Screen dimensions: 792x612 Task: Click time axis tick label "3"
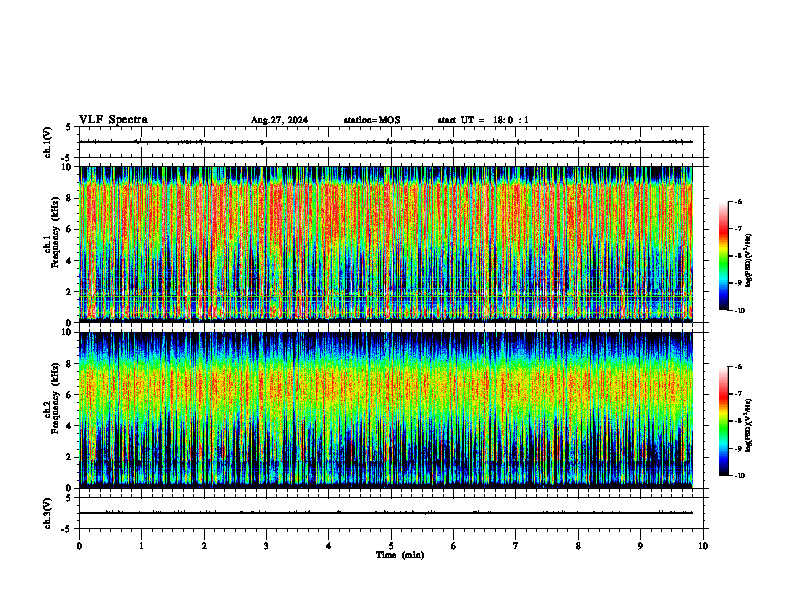pos(266,546)
